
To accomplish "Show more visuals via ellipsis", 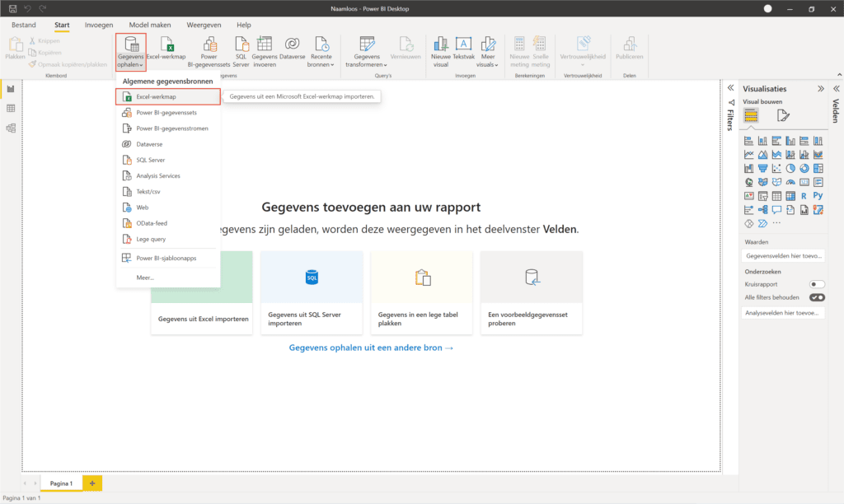I will pyautogui.click(x=776, y=223).
